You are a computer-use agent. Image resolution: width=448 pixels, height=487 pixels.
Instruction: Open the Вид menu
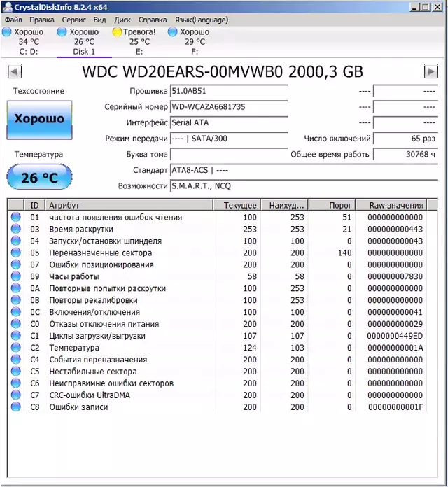(99, 20)
